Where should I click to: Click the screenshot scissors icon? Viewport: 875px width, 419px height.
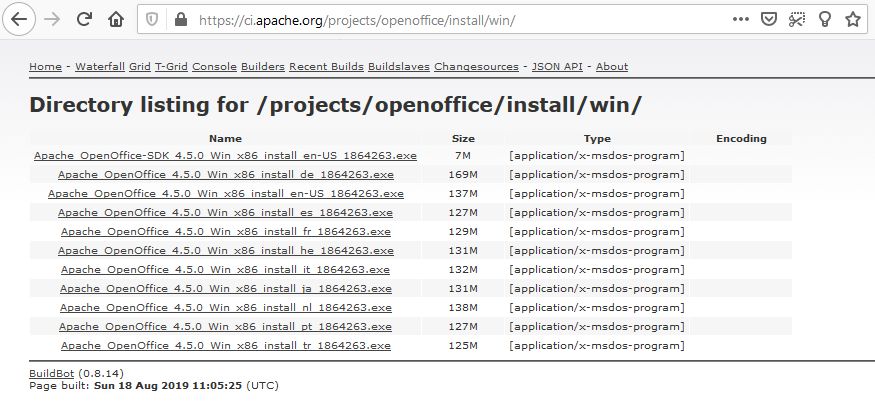[x=797, y=19]
